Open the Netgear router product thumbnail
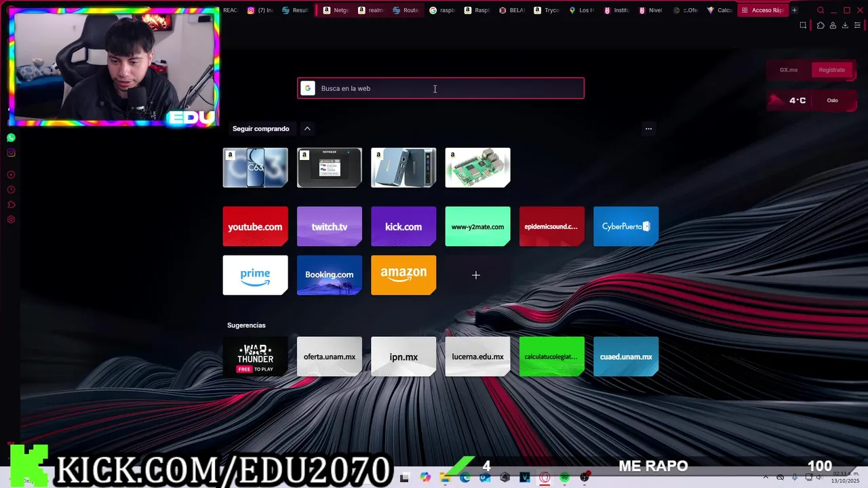This screenshot has height=488, width=868. 330,167
